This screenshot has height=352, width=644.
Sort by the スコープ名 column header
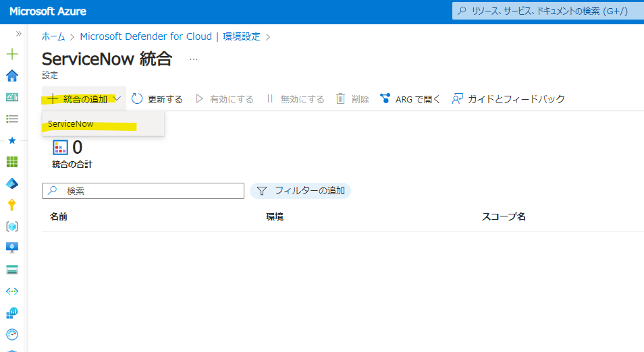pos(504,216)
